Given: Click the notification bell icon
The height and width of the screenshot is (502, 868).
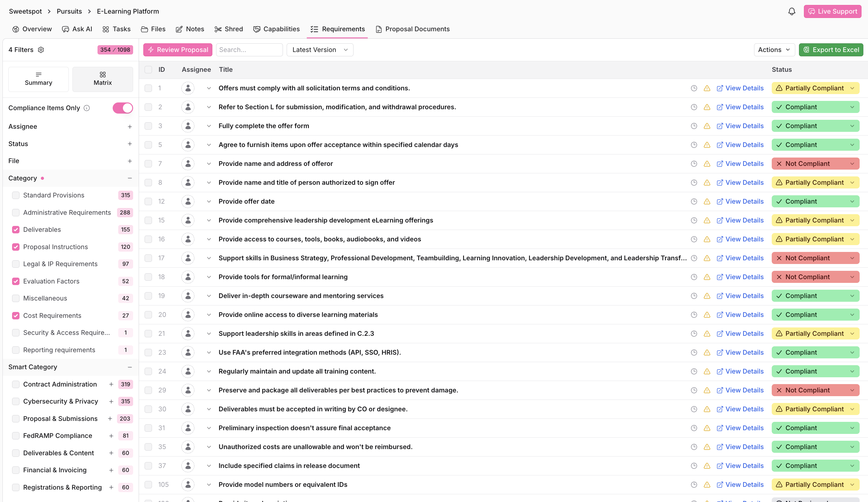Looking at the screenshot, I should tap(792, 11).
